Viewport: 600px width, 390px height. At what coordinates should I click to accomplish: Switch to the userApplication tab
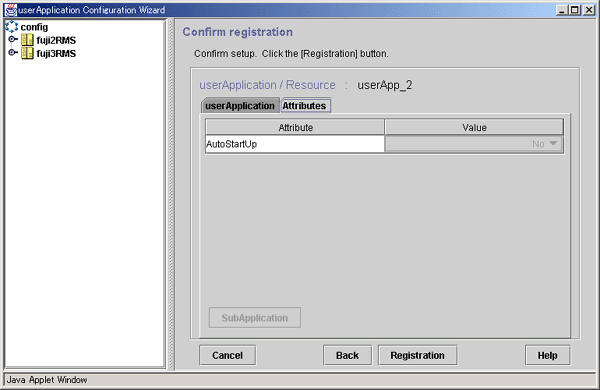click(240, 106)
